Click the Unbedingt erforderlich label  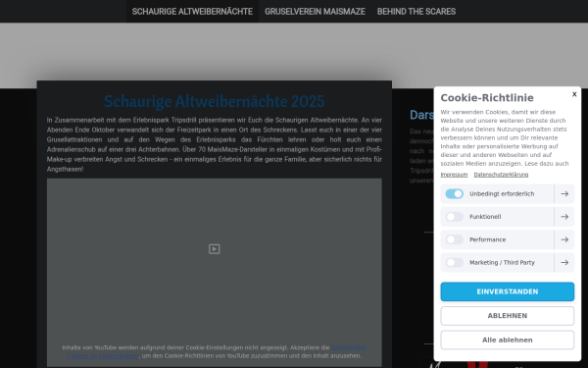click(x=502, y=193)
